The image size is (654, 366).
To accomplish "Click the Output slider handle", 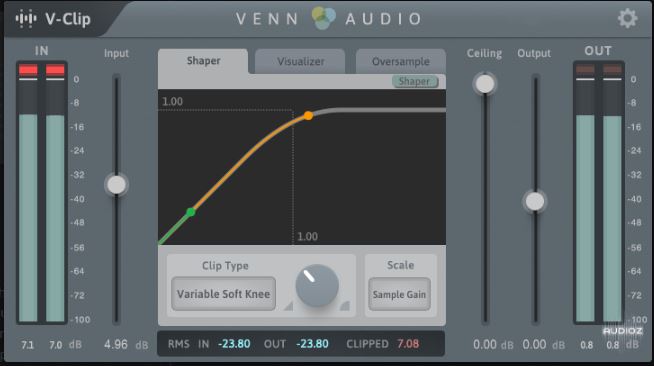I will [535, 201].
